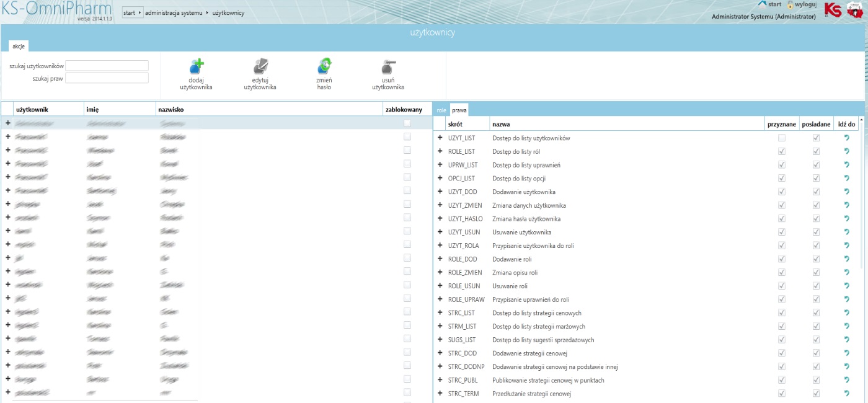Toggle 'posiadane' checkbox for OPCJ_LIST

click(816, 179)
